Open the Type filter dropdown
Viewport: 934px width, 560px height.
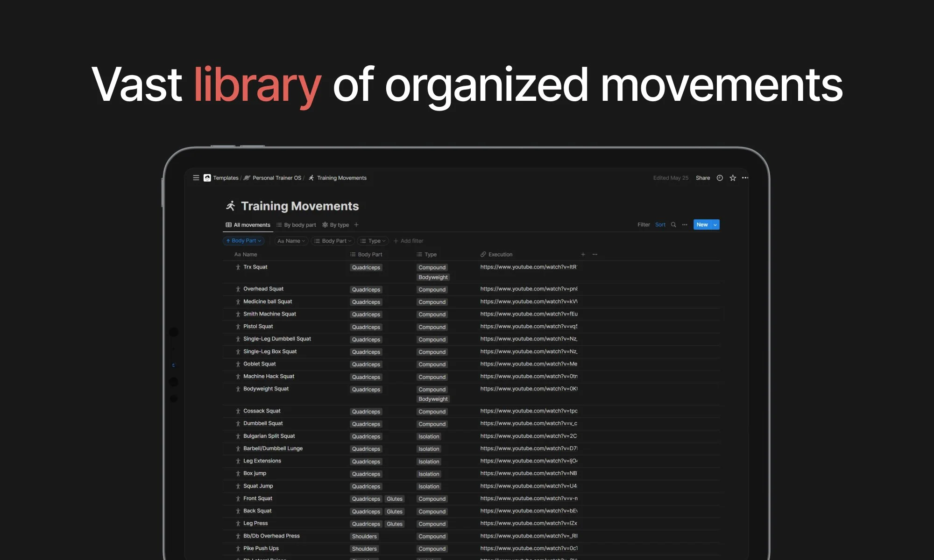(x=374, y=241)
